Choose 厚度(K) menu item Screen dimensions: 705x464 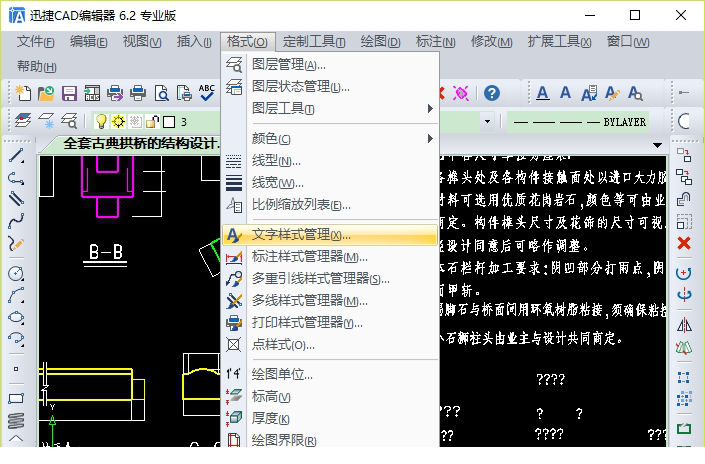(330, 419)
